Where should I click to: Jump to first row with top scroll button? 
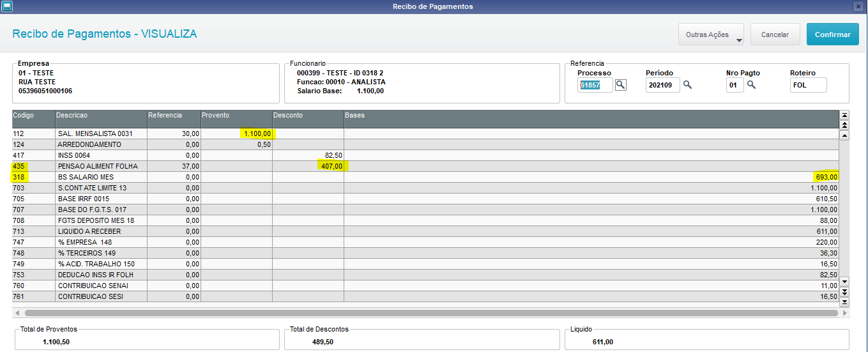(844, 115)
